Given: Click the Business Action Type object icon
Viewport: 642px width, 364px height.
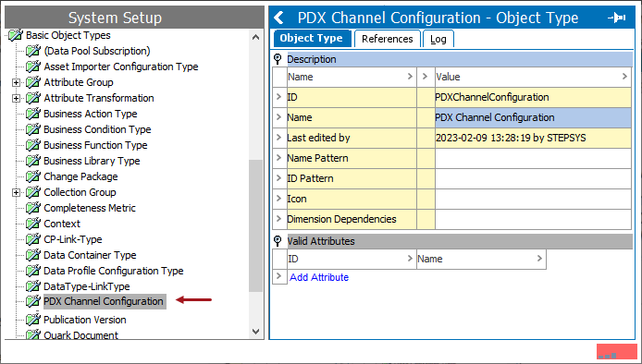Looking at the screenshot, I should coord(33,114).
